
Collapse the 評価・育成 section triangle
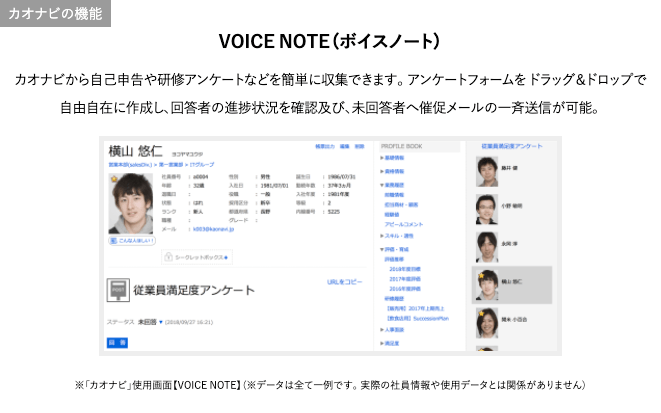click(382, 249)
